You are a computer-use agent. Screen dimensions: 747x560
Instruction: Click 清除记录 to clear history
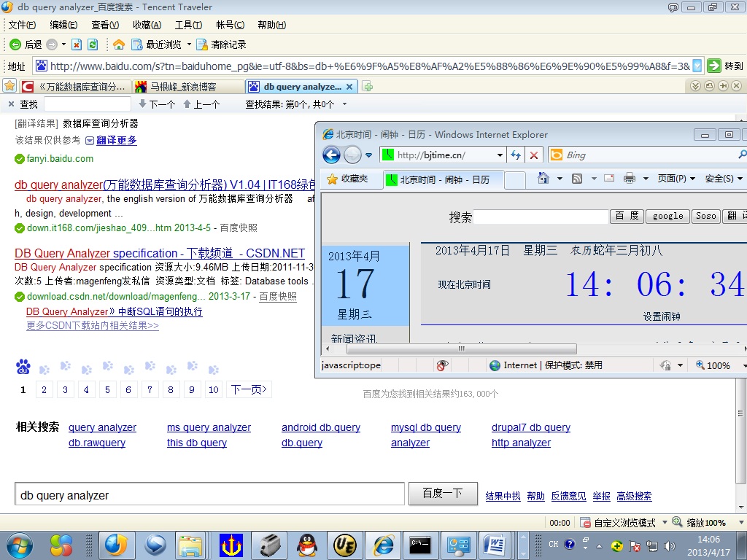(x=221, y=44)
